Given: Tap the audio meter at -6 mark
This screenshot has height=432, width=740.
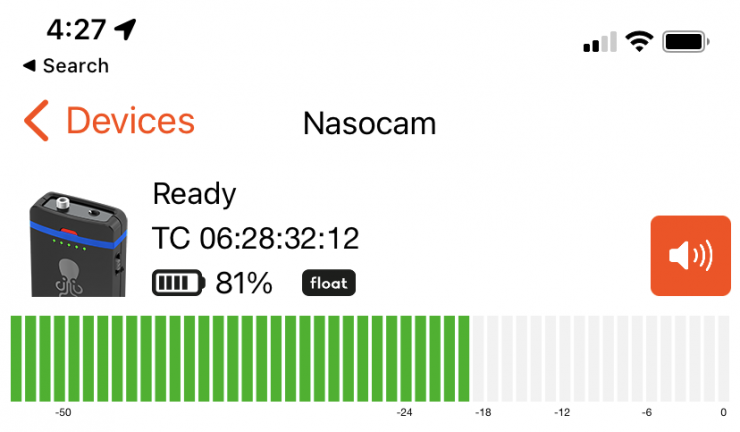Looking at the screenshot, I should tap(648, 358).
